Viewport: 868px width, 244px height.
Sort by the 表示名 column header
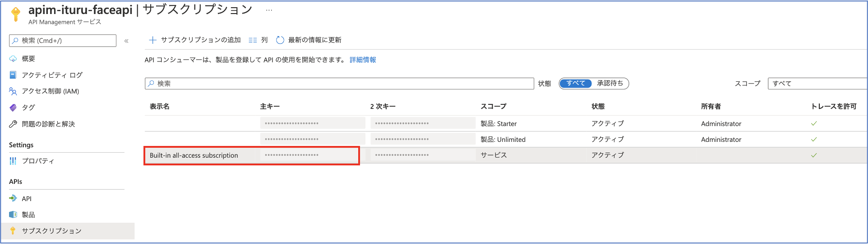pos(160,106)
